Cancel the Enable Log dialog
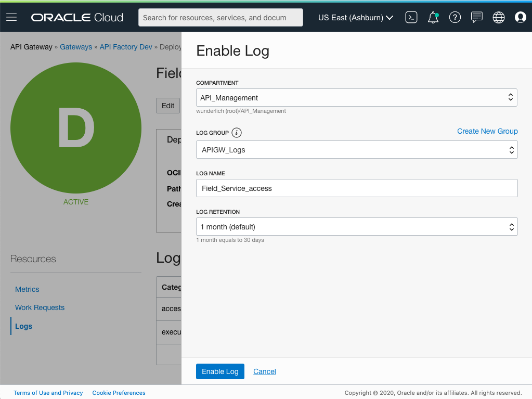 [264, 371]
